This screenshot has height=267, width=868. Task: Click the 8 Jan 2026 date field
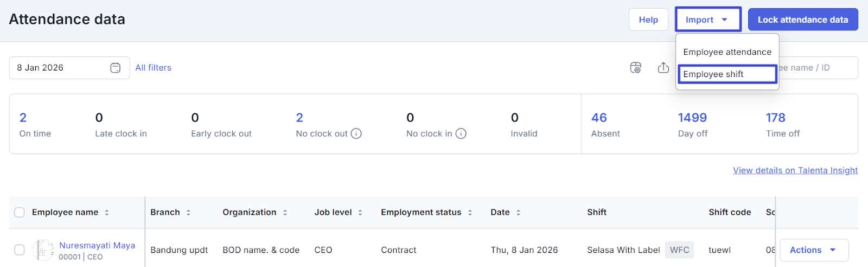click(60, 68)
